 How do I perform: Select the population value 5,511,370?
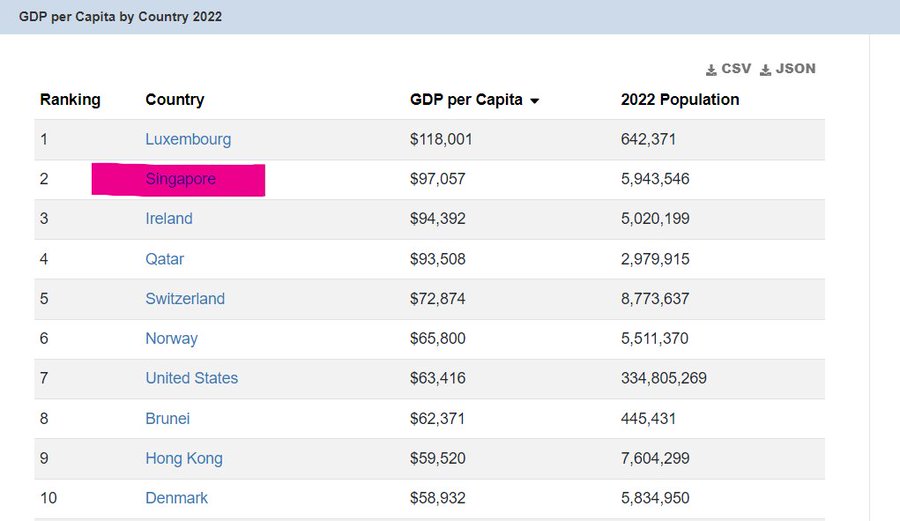[654, 339]
